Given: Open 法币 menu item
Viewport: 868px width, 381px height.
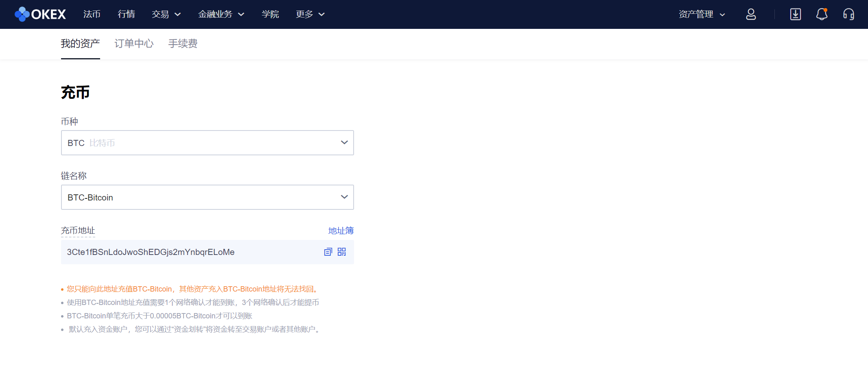Looking at the screenshot, I should click(x=92, y=14).
